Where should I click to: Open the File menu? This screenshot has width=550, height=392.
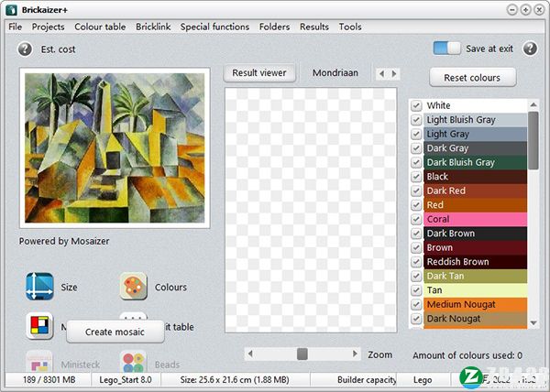tap(15, 27)
